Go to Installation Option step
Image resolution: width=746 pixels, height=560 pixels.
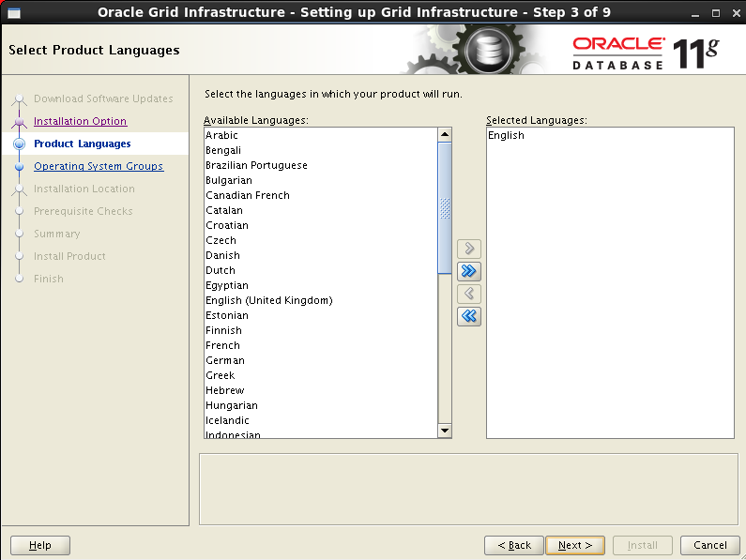point(80,121)
